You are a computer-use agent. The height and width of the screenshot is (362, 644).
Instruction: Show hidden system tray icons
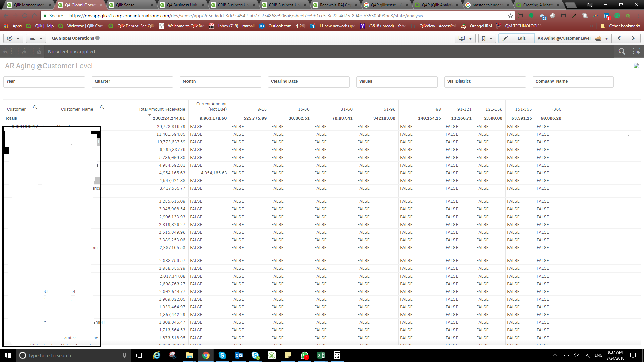click(555, 355)
